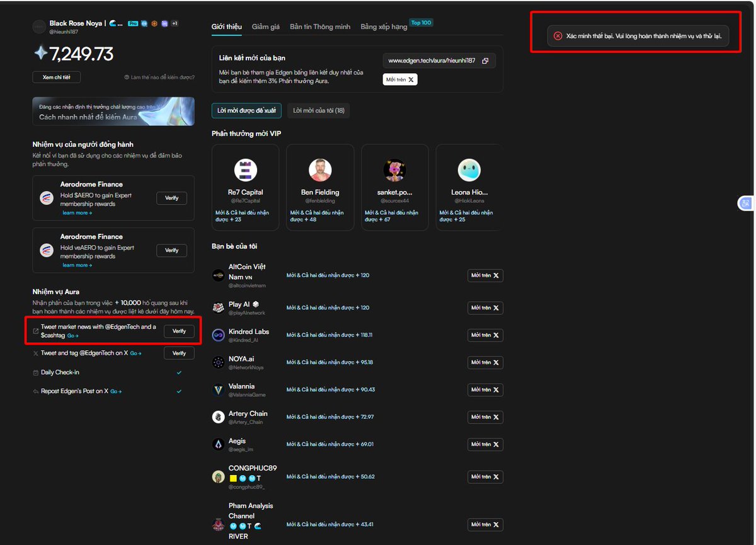Image resolution: width=756 pixels, height=545 pixels.
Task: Verify the Hold veAERO task
Action: click(x=172, y=250)
